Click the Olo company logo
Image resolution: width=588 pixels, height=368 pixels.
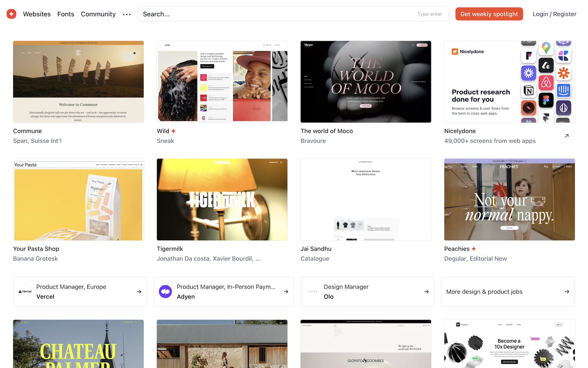pos(312,292)
